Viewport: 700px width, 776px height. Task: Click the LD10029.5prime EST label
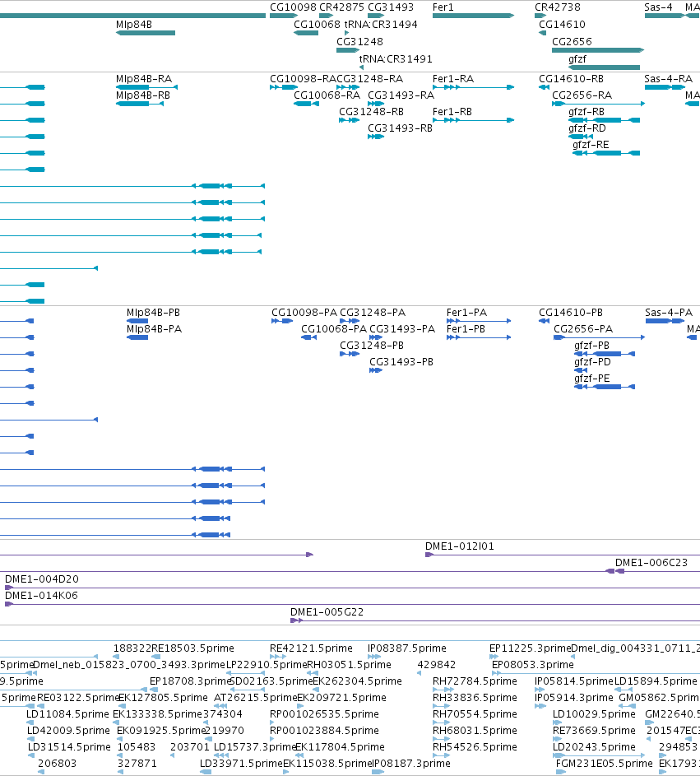594,714
